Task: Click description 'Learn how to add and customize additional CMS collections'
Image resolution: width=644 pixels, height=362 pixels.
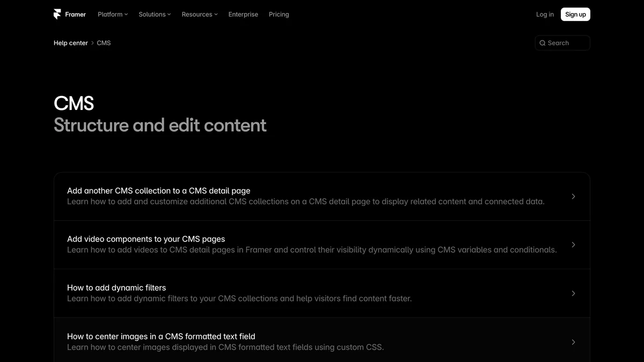Action: click(306, 202)
